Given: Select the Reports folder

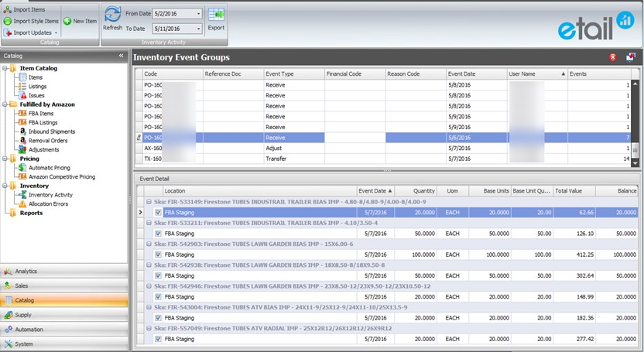Looking at the screenshot, I should pyautogui.click(x=31, y=213).
